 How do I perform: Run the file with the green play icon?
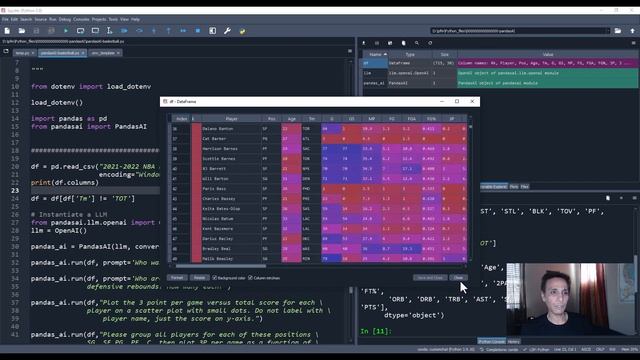click(x=66, y=31)
